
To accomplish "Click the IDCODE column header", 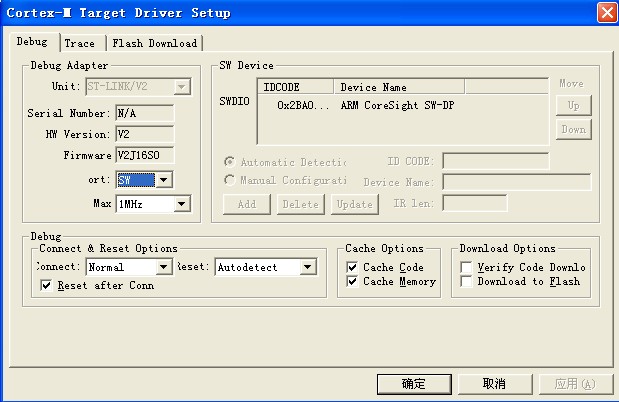I will pos(296,87).
